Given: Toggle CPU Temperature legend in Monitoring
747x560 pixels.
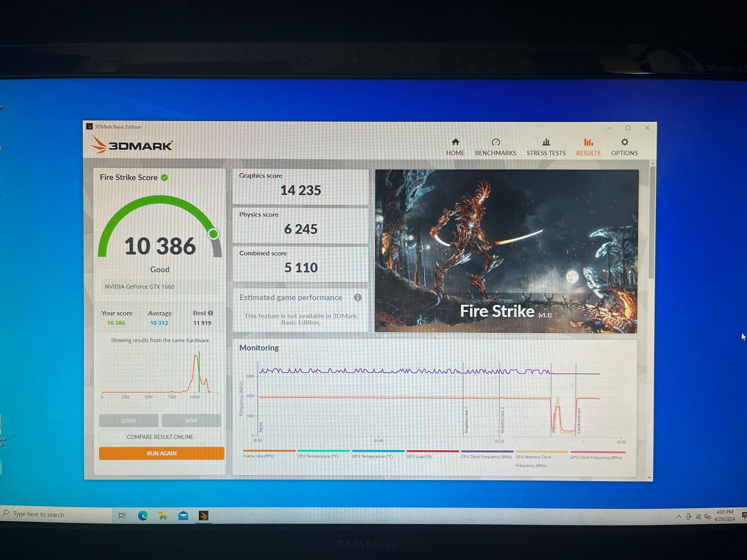Looking at the screenshot, I should [x=323, y=454].
